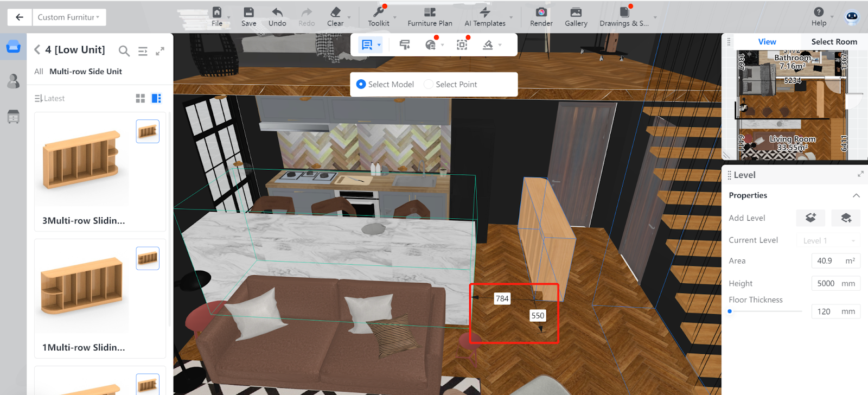The image size is (868, 395).
Task: Select the Select Model radio option
Action: (361, 85)
